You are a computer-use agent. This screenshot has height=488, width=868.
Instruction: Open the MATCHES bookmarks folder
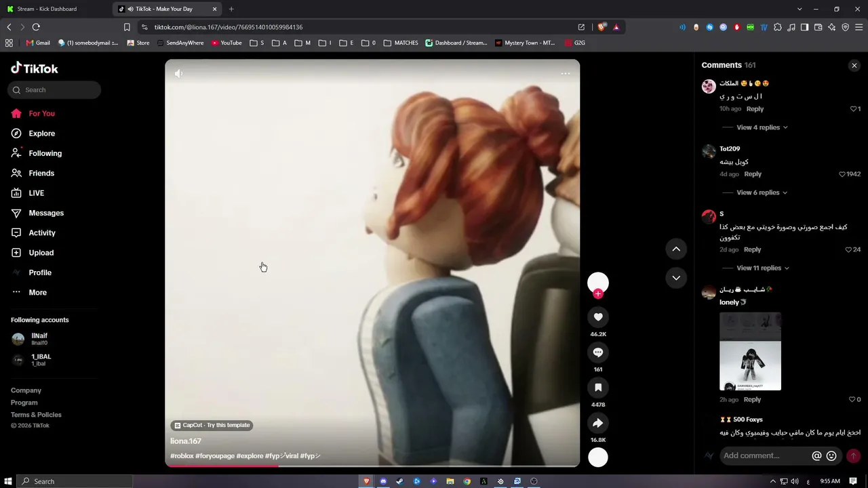(x=401, y=43)
